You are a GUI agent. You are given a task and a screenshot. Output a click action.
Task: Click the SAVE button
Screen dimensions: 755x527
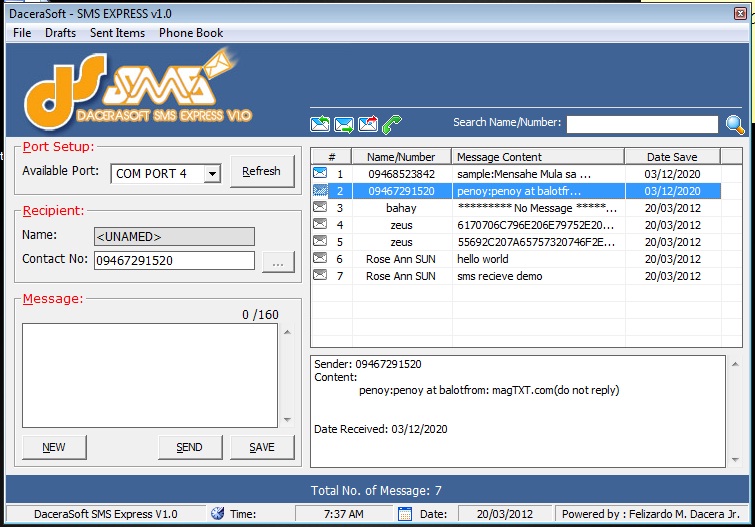pyautogui.click(x=262, y=447)
